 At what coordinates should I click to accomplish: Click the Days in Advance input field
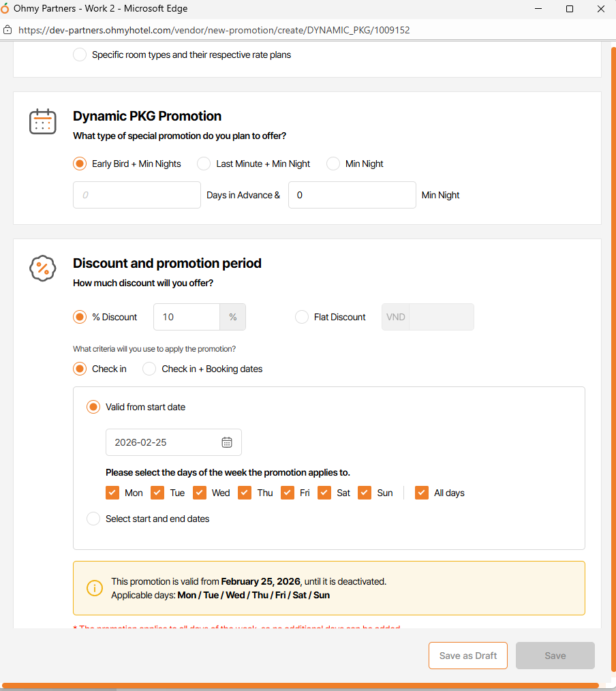point(137,195)
